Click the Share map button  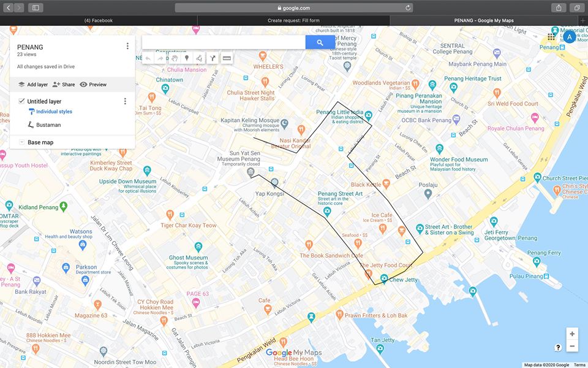[x=64, y=85]
